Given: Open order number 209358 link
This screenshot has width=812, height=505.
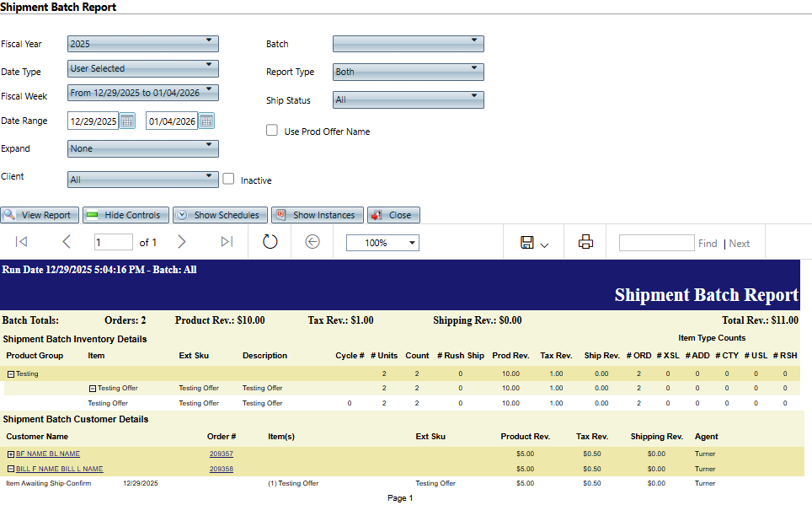Looking at the screenshot, I should [221, 469].
